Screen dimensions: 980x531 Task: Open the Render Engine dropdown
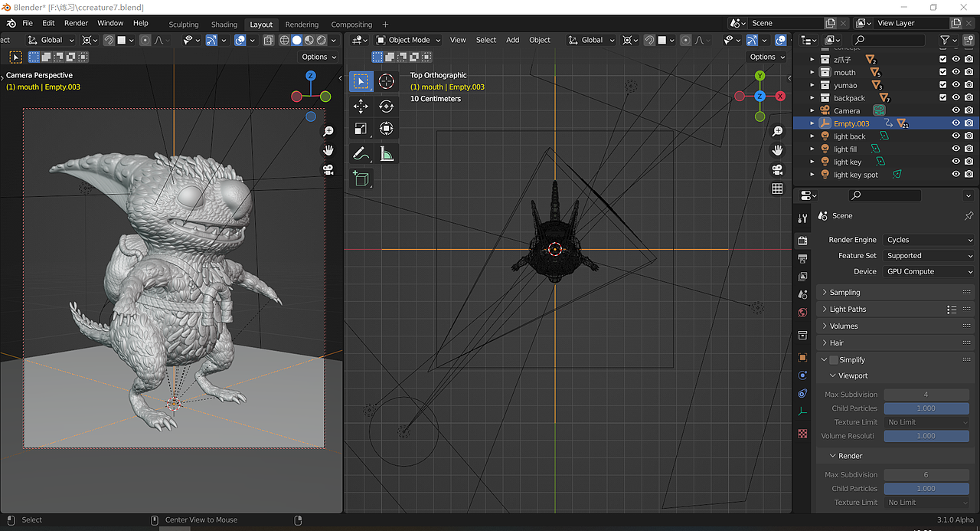click(929, 240)
